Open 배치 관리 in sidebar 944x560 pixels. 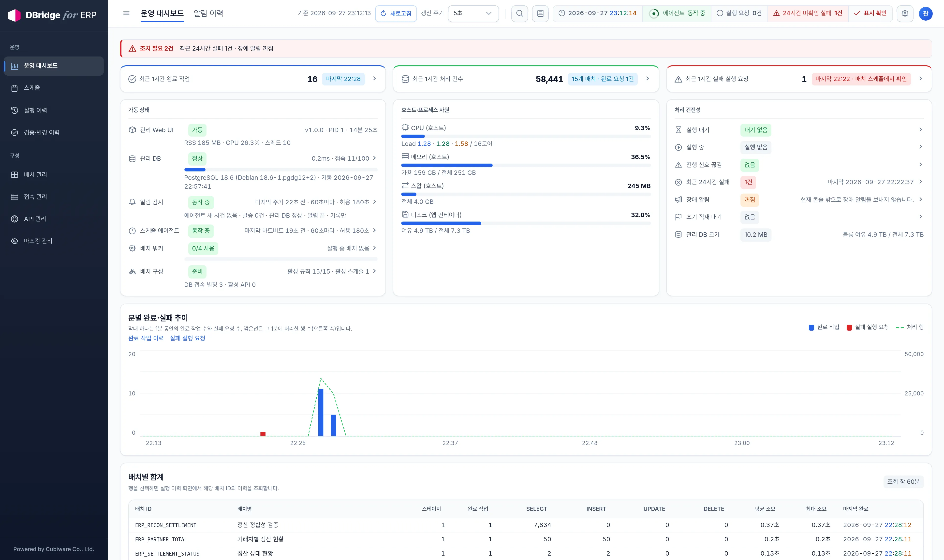click(54, 174)
